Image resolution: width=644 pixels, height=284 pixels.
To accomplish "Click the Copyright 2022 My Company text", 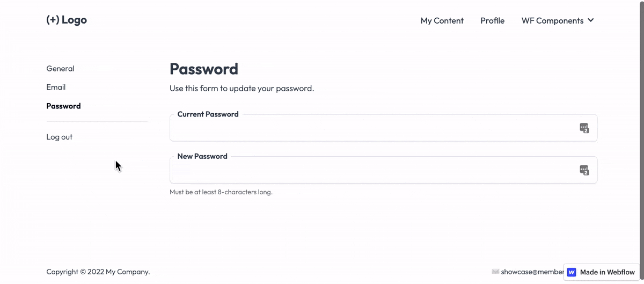I will (98, 272).
